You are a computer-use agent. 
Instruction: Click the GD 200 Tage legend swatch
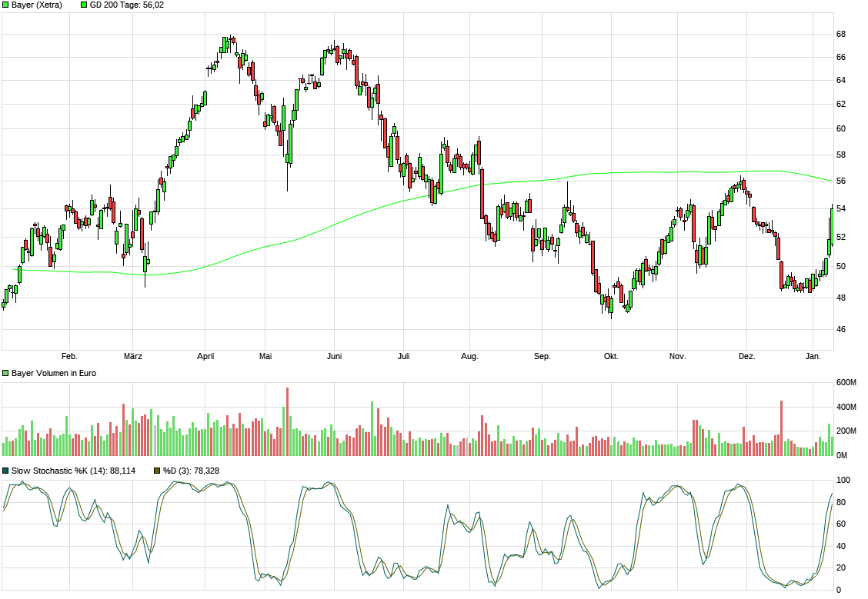pyautogui.click(x=84, y=5)
